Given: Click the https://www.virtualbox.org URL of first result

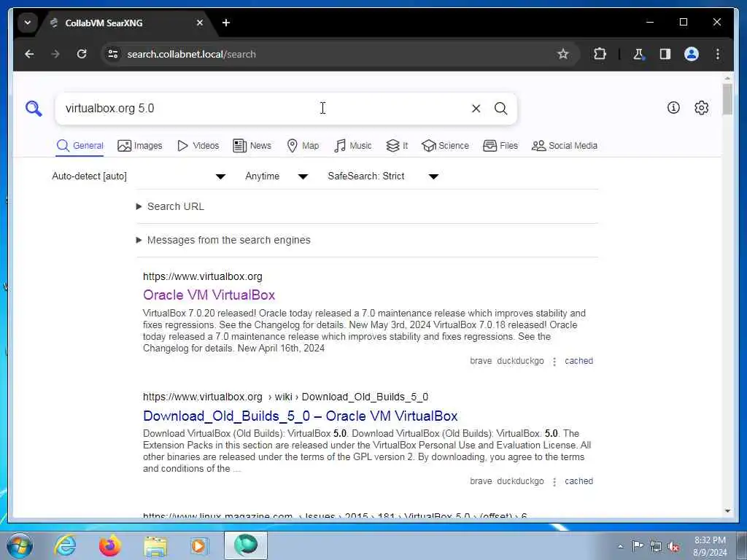Looking at the screenshot, I should (x=203, y=276).
